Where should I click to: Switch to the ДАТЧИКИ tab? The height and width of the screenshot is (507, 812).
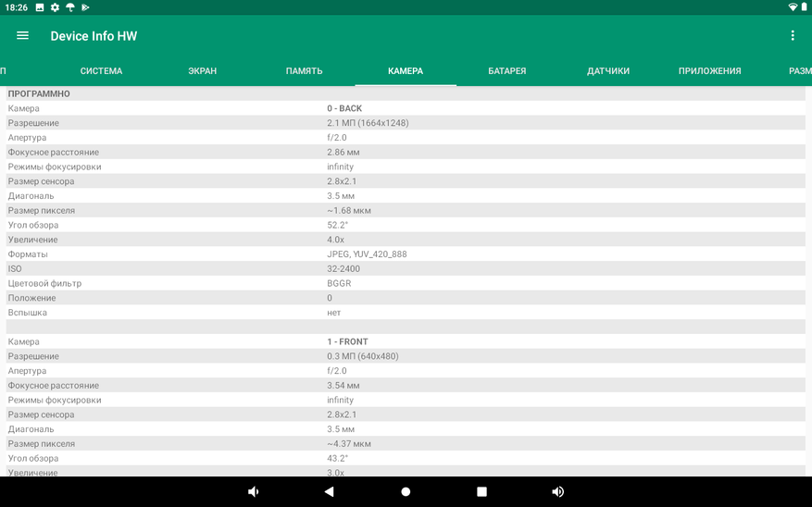pos(608,71)
